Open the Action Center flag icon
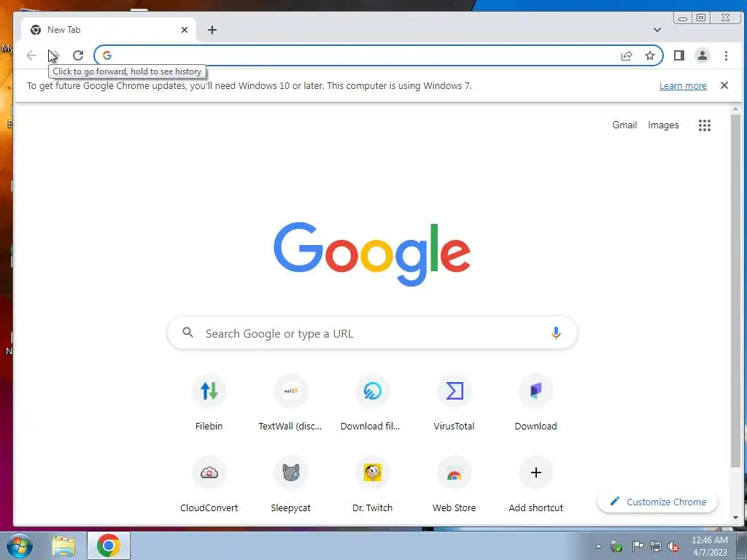This screenshot has width=747, height=560. (x=637, y=546)
